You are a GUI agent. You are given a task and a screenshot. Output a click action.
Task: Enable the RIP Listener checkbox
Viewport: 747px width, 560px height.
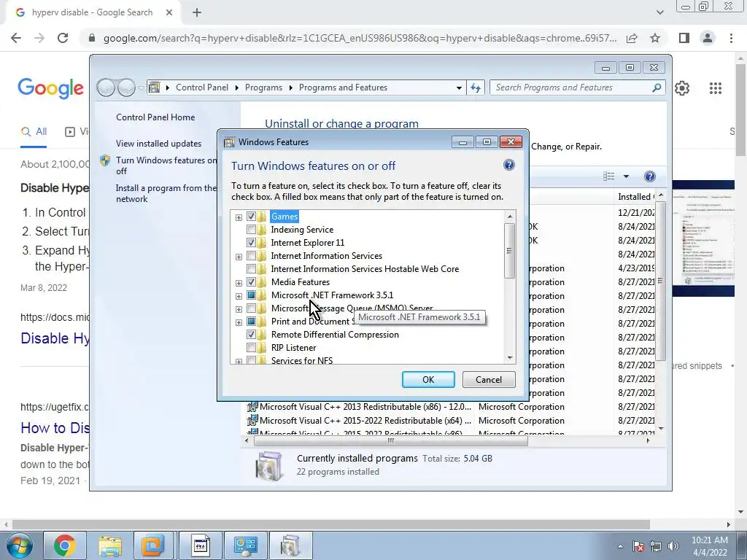251,348
